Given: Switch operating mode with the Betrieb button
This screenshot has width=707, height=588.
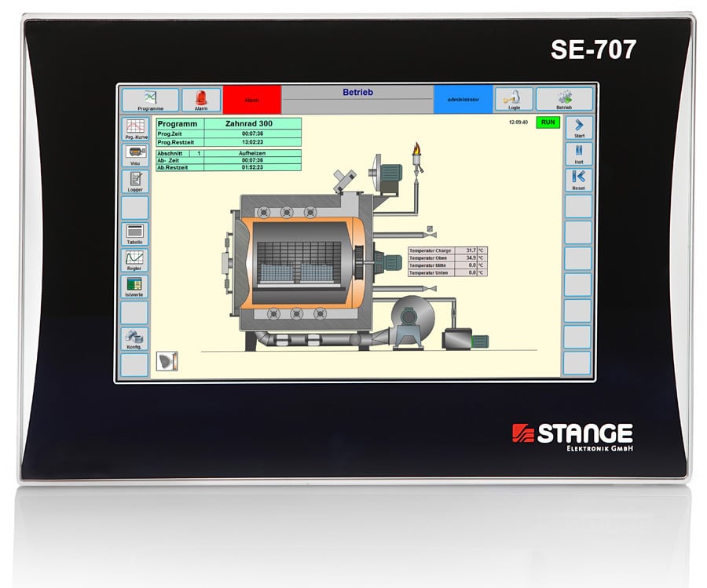Looking at the screenshot, I should [564, 98].
